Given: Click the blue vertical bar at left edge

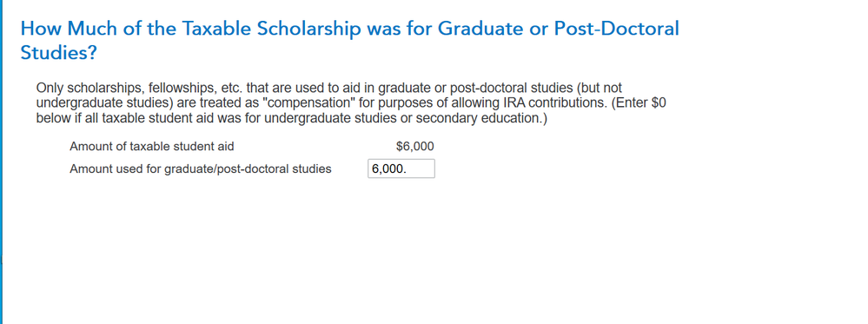Looking at the screenshot, I should tap(2, 162).
